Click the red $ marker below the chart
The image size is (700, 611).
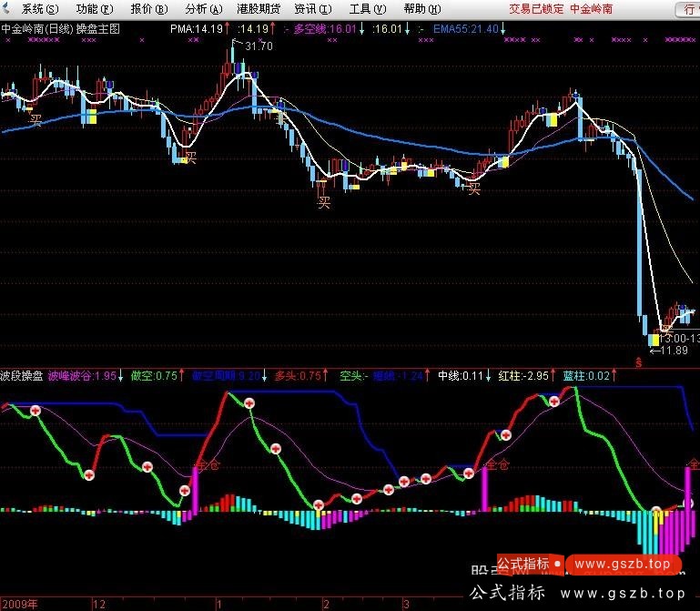click(637, 362)
